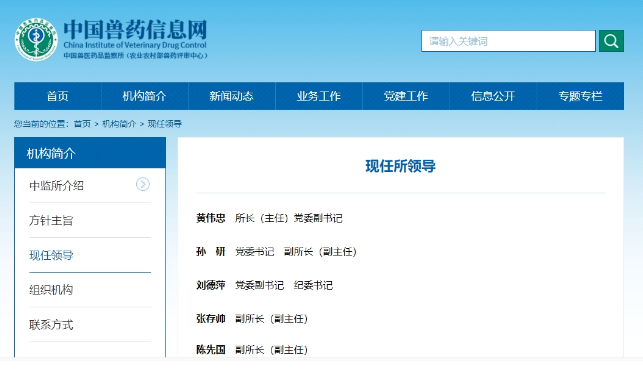Select 现任领导 in the sidebar
Viewport: 643px width, 369px height.
coord(51,255)
